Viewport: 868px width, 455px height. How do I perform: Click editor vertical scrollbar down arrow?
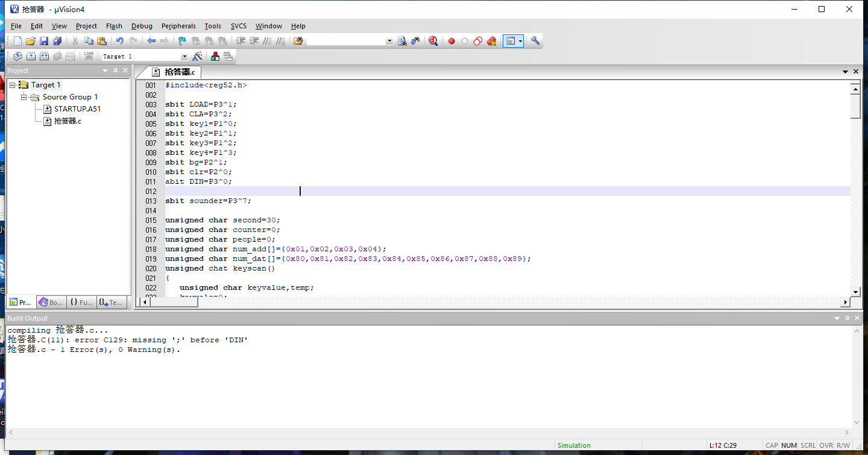click(x=855, y=291)
